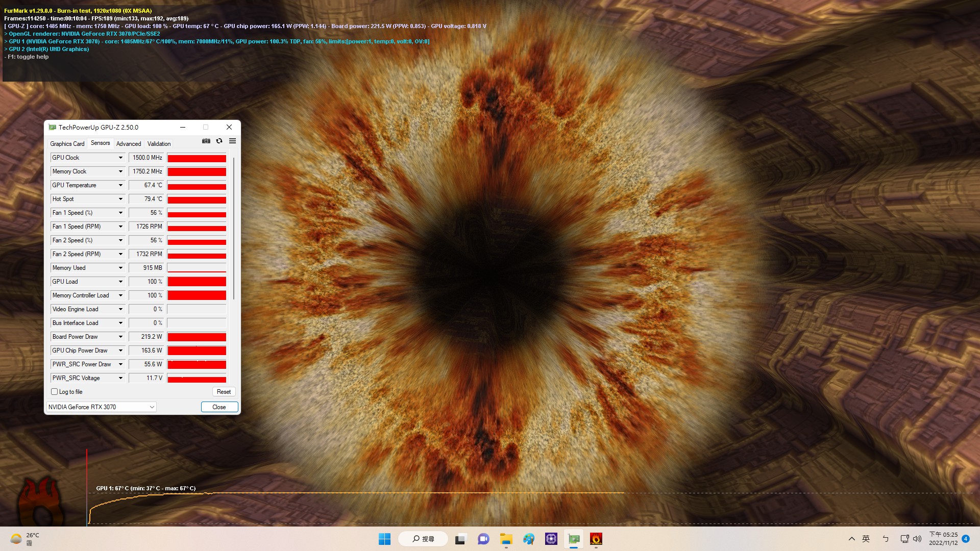Click the 1732 RPM fan 2 value

pos(146,254)
